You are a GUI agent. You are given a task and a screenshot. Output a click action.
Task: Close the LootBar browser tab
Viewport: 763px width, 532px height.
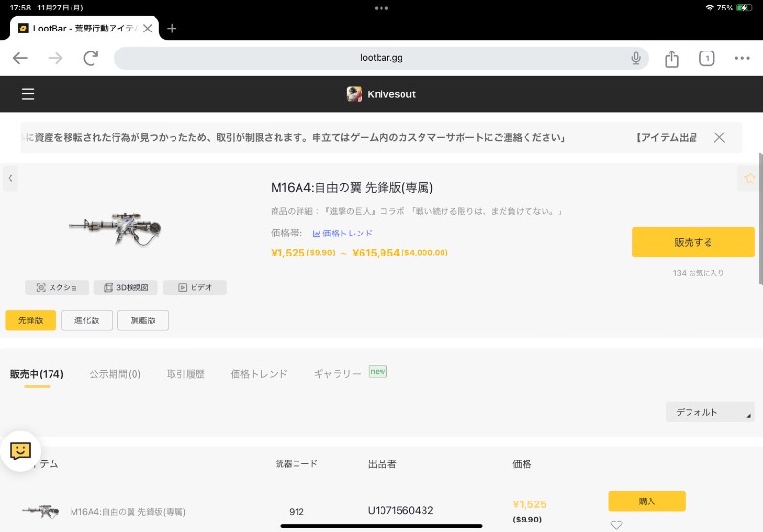(x=148, y=29)
